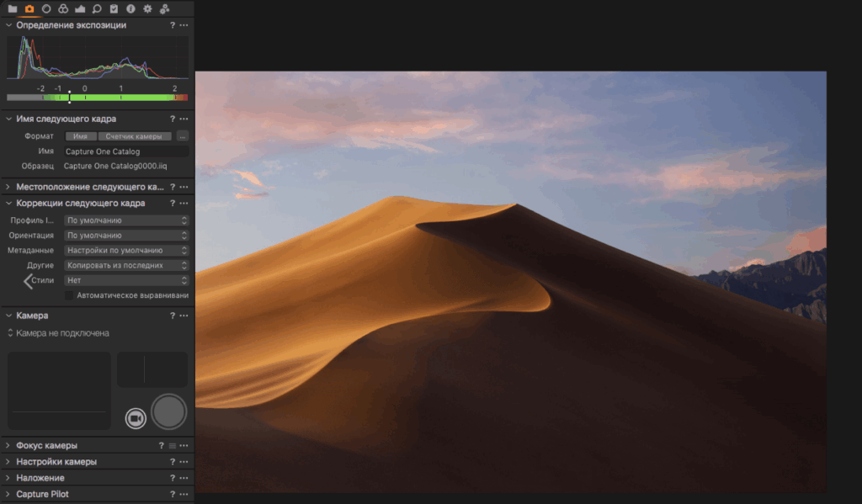
Task: Click the empty camera status display box
Action: point(59,390)
